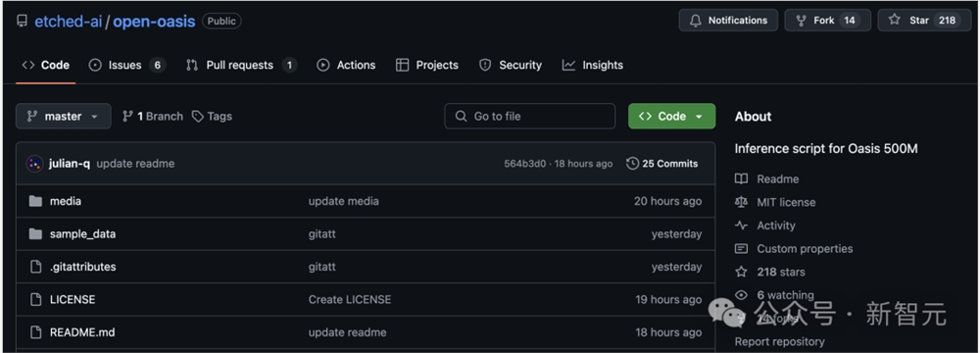Open the .gitattributes file

pos(82,267)
